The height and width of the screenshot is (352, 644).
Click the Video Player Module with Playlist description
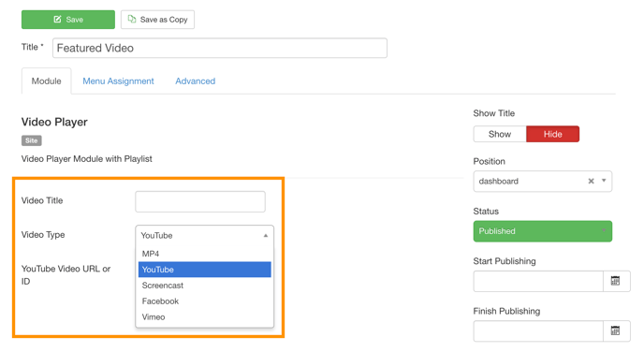click(x=87, y=159)
